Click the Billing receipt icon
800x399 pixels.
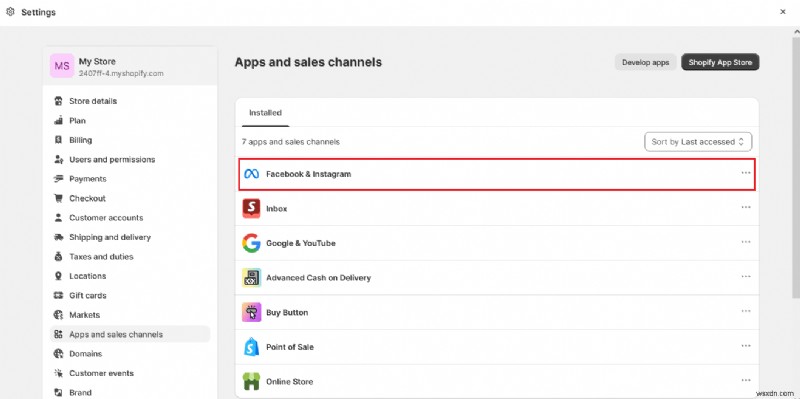[58, 140]
